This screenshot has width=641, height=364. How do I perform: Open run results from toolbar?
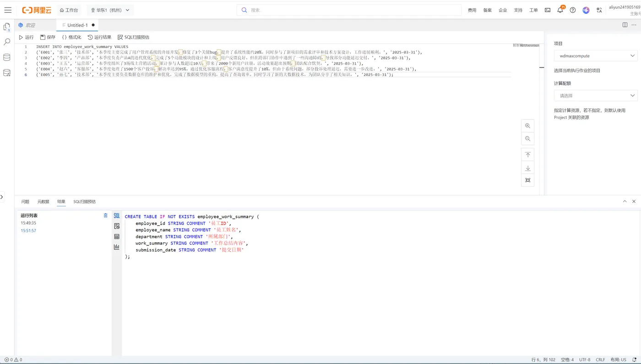tap(99, 37)
